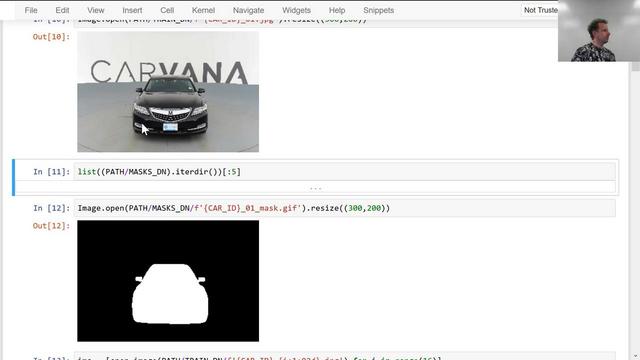The height and width of the screenshot is (360, 640).
Task: Open the Kernel menu
Action: [203, 10]
